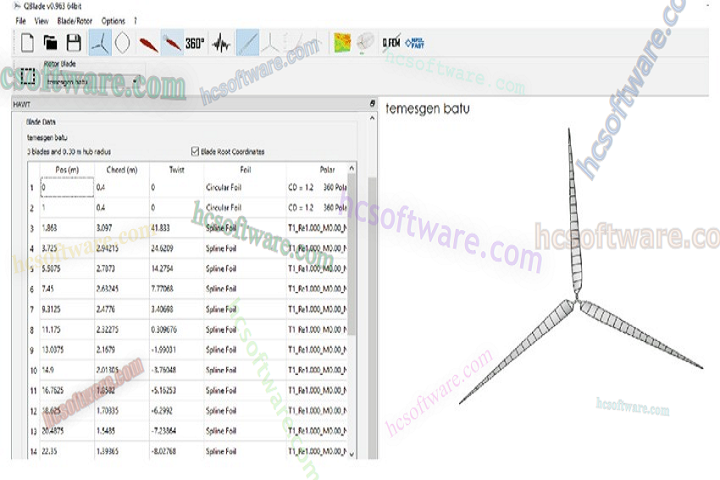Image resolution: width=720 pixels, height=480 pixels.
Task: Open the waveform signal module icon
Action: point(221,43)
